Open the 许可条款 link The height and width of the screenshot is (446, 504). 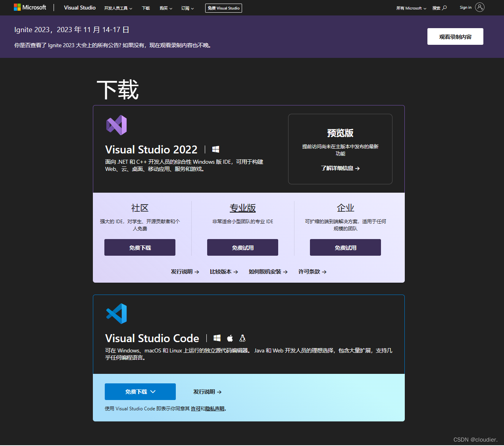coord(312,272)
